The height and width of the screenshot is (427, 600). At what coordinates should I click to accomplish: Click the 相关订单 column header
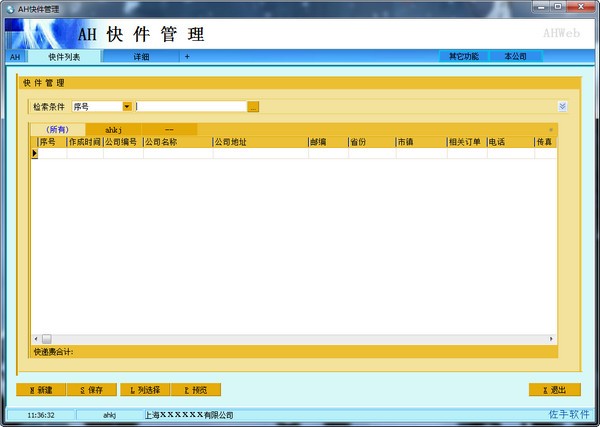[467, 142]
